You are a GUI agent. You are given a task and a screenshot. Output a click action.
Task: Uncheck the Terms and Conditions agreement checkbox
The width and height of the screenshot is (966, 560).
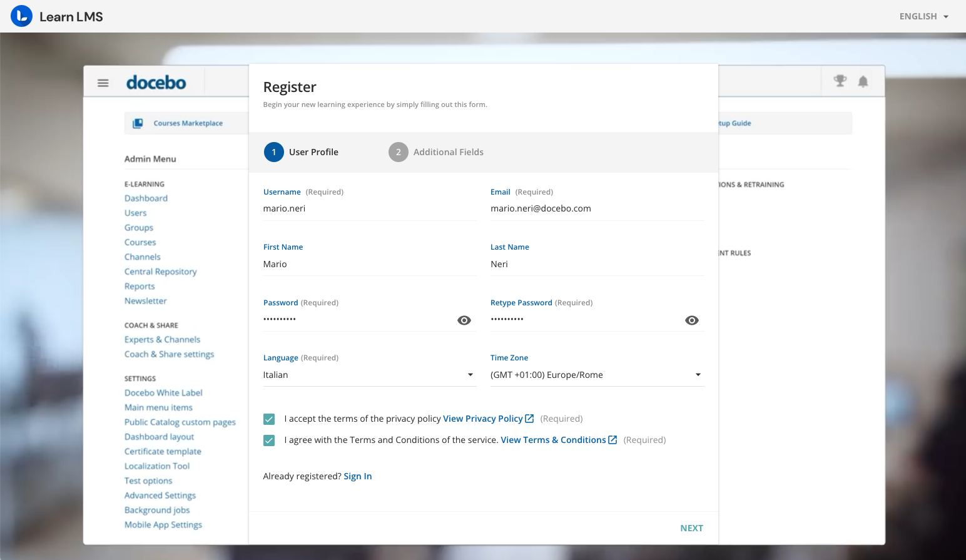(x=269, y=440)
